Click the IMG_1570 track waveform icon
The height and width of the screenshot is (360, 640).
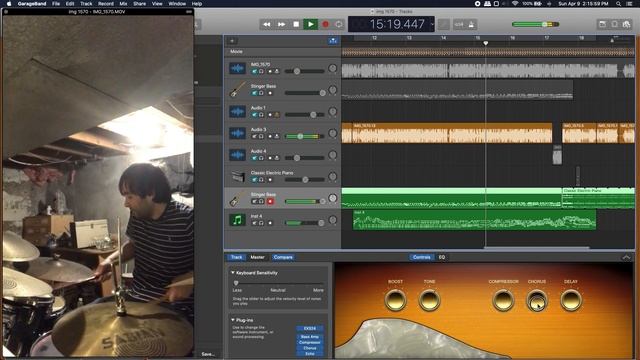pyautogui.click(x=237, y=68)
